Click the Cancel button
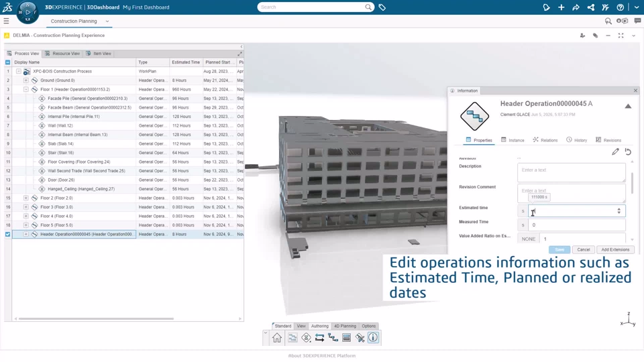 click(x=583, y=249)
